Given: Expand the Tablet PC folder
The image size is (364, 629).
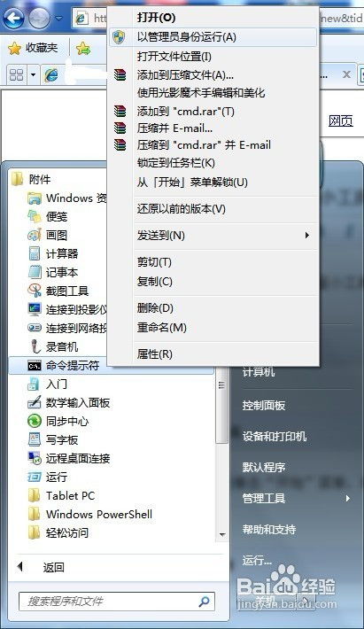Looking at the screenshot, I should [x=61, y=496].
